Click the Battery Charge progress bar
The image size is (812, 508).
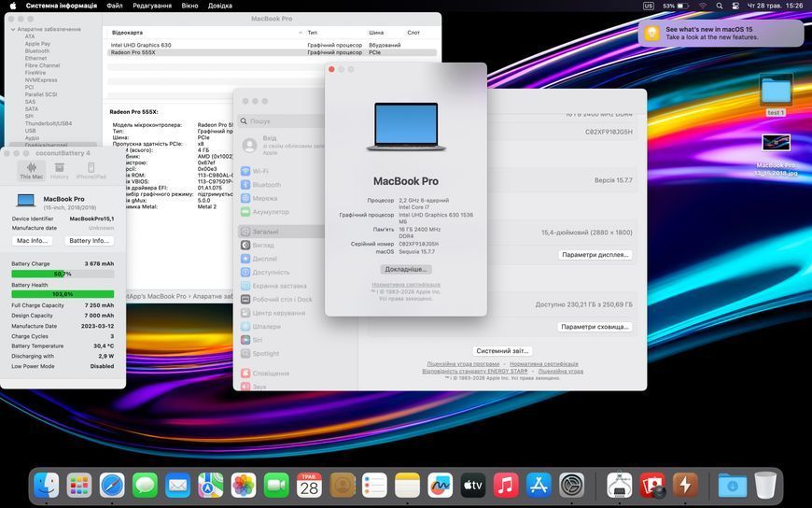(x=63, y=274)
